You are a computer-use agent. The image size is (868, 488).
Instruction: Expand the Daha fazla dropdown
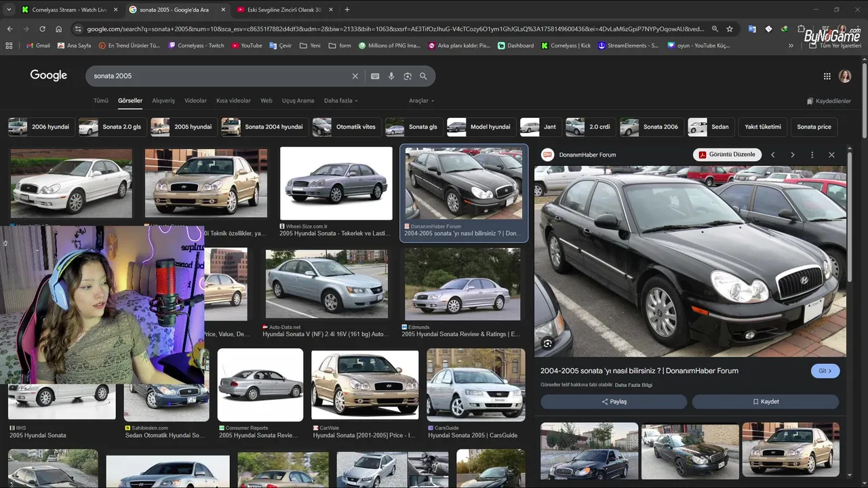[340, 100]
